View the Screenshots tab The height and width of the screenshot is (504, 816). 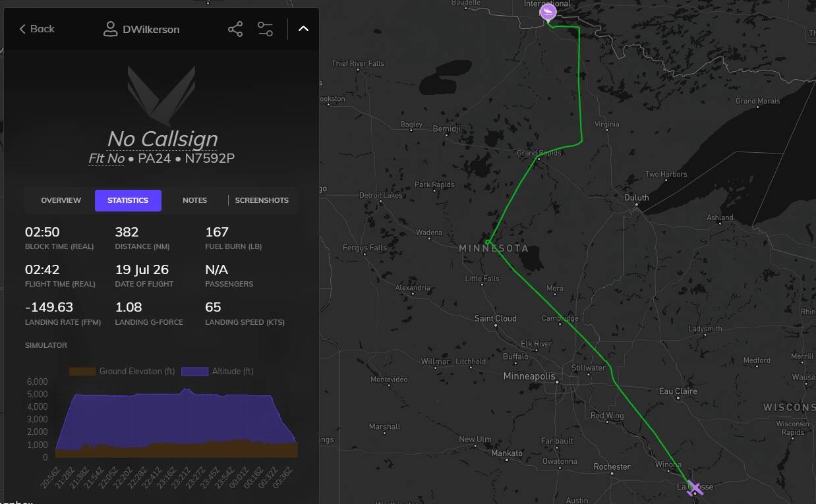tap(262, 200)
